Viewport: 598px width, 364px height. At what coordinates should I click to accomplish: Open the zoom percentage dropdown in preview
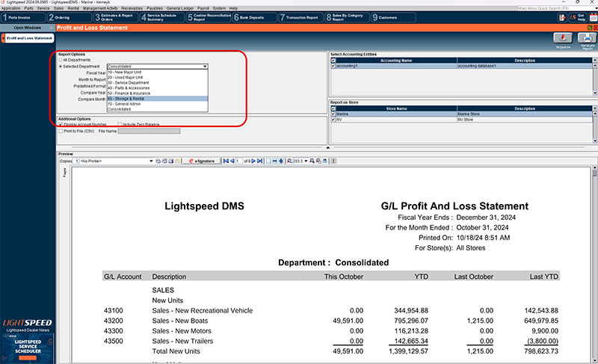pyautogui.click(x=306, y=161)
